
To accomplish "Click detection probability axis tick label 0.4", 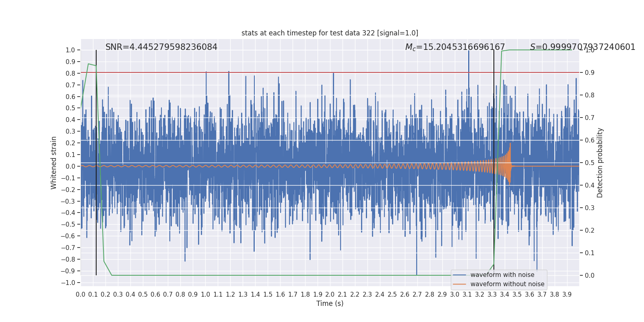I will [x=590, y=185].
